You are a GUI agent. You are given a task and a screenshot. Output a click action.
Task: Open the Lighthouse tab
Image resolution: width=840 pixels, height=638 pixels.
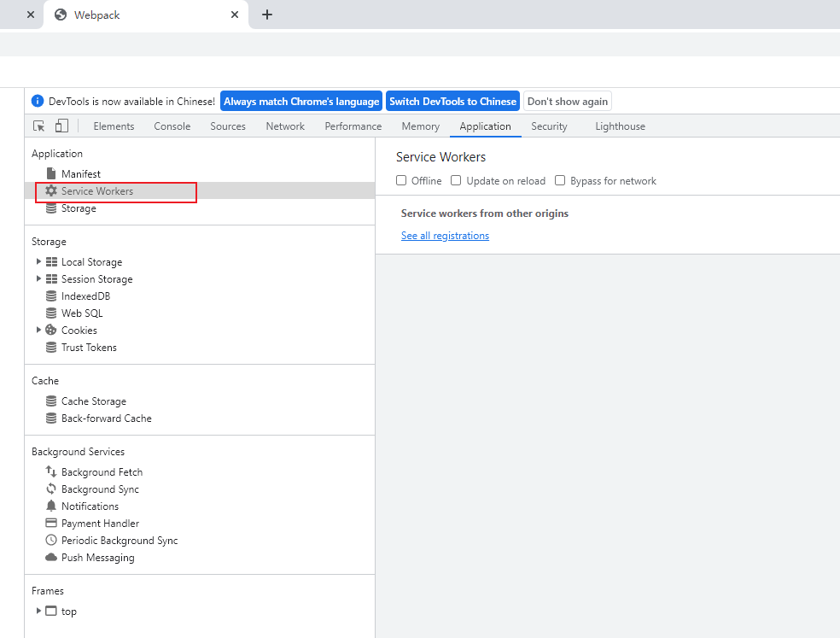point(620,126)
